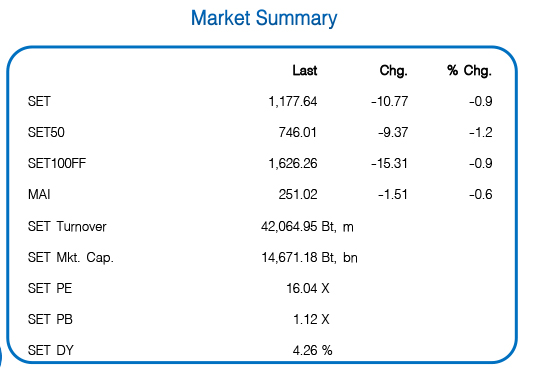Select the Last column header
Image resolution: width=540 pixels, height=376 pixels.
coord(305,71)
